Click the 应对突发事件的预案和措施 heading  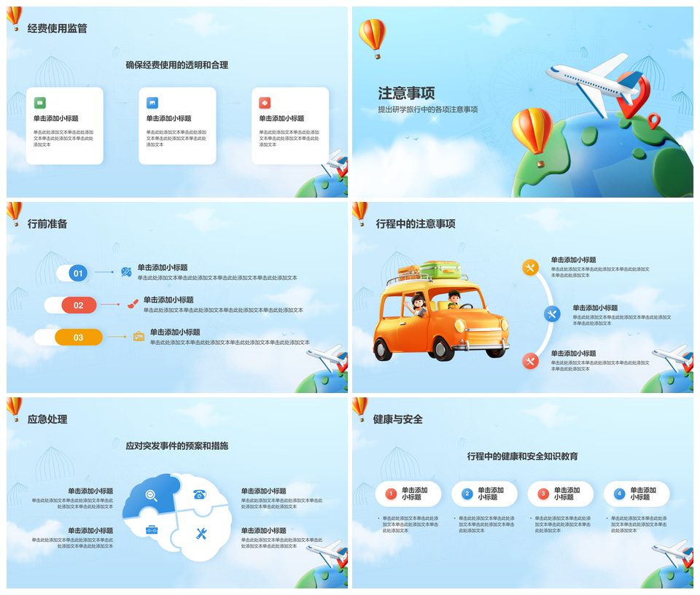tap(177, 446)
